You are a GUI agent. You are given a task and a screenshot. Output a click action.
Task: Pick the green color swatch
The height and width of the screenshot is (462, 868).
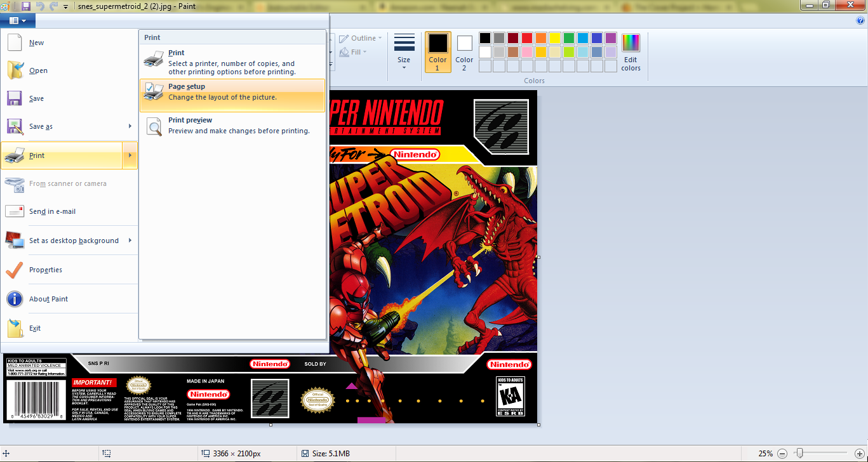coord(569,38)
